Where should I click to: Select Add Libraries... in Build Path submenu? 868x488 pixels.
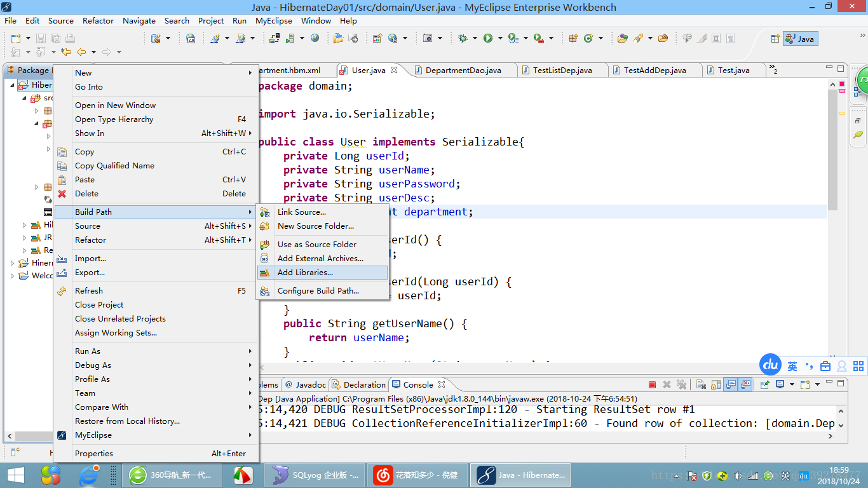(x=322, y=273)
